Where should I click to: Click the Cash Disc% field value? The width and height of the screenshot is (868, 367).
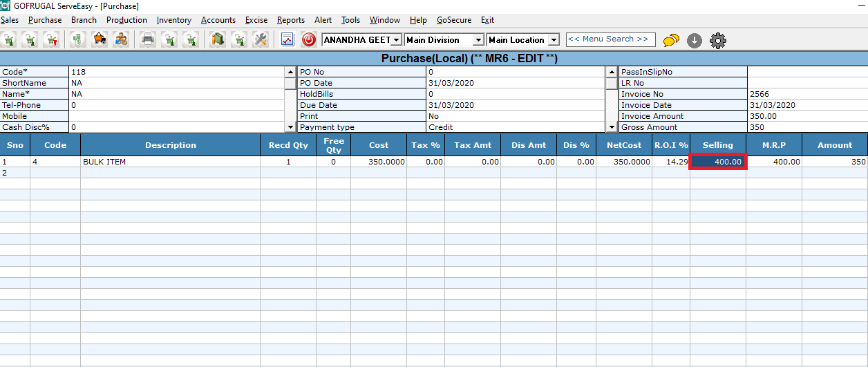176,127
